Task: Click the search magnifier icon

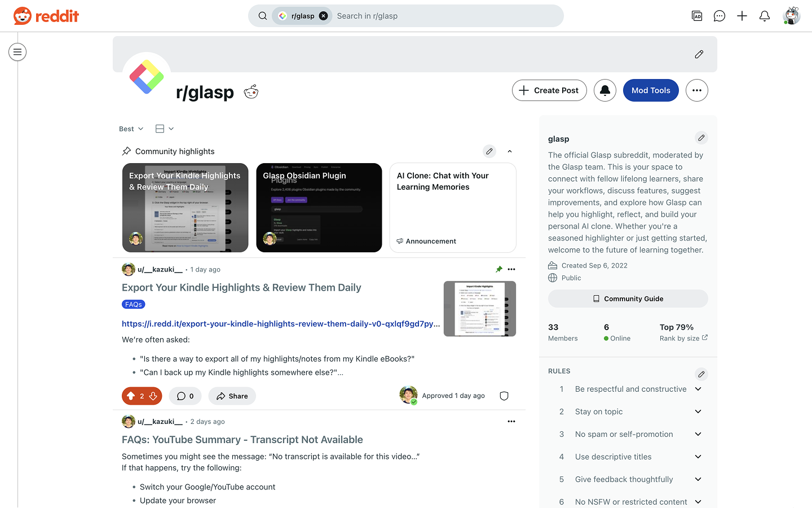Action: point(263,16)
